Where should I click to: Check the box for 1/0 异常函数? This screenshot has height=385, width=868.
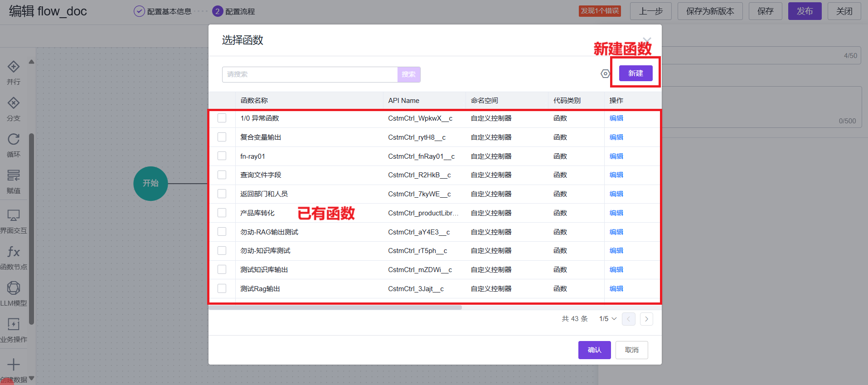pyautogui.click(x=222, y=118)
